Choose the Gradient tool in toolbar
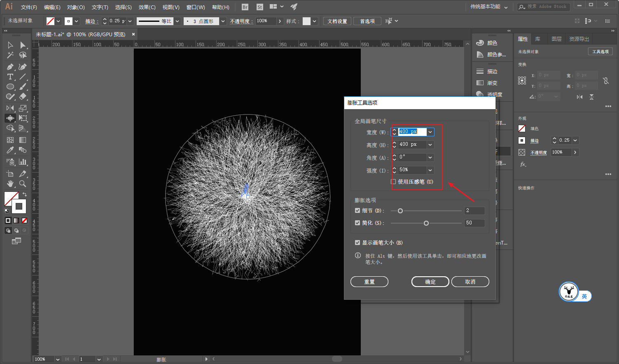This screenshot has width=619, height=364. click(23, 140)
